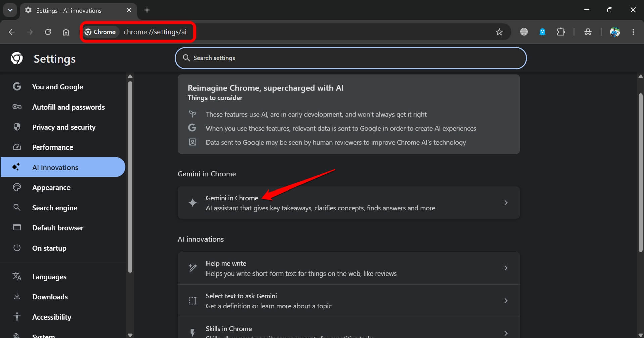The image size is (644, 338).
Task: Click the sidebar scroll up arrow
Action: tap(130, 77)
